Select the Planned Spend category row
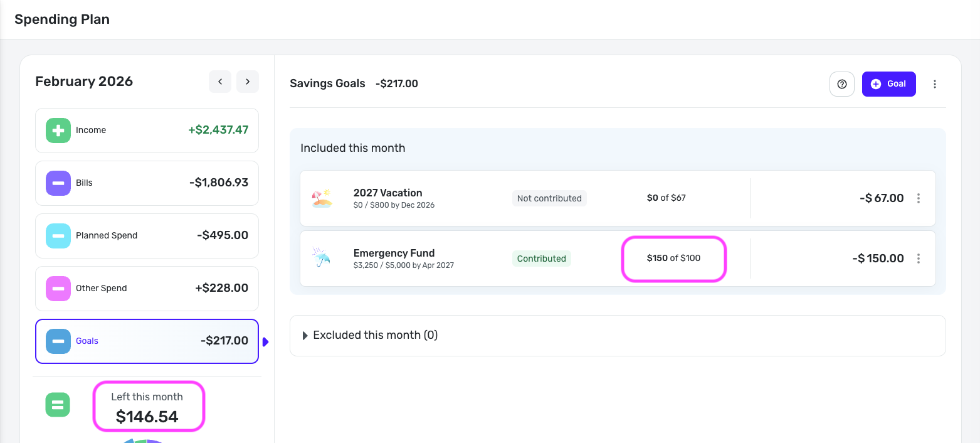 point(147,236)
